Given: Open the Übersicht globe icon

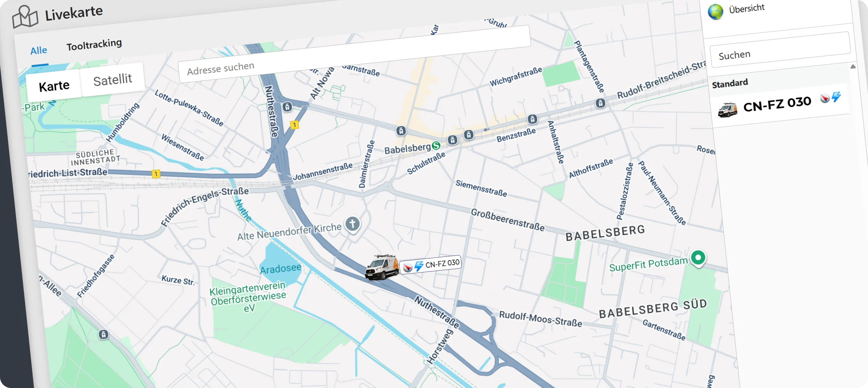Looking at the screenshot, I should [x=715, y=12].
